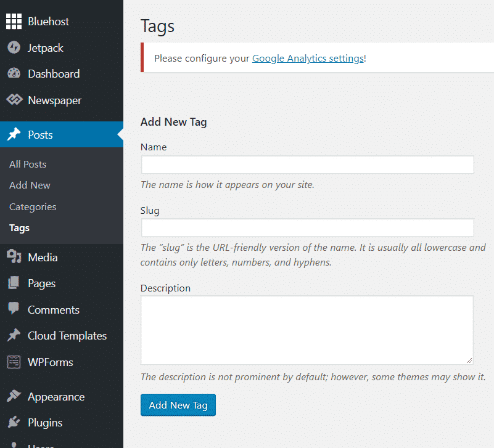494x448 pixels.
Task: Open the Comments menu
Action: point(54,310)
